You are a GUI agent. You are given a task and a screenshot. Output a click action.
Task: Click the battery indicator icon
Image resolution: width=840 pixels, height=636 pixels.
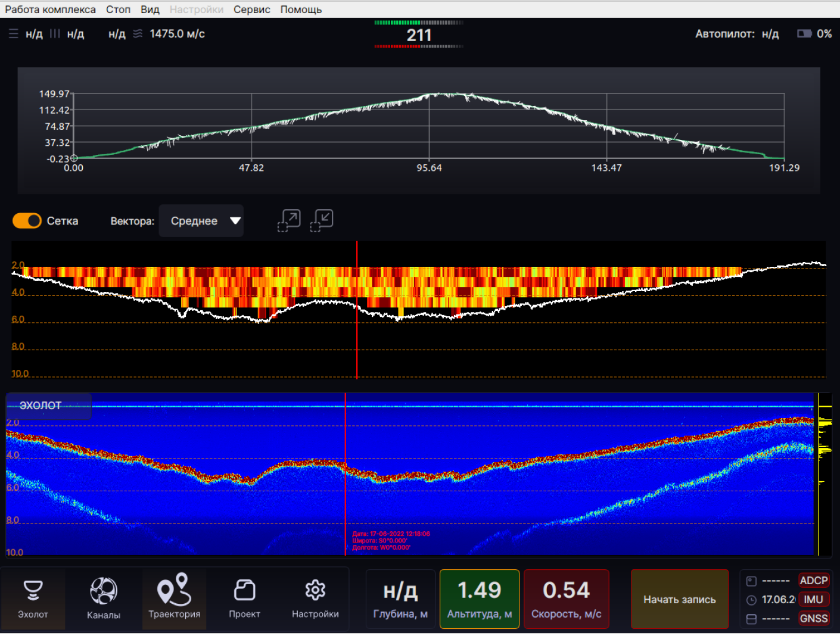(804, 34)
